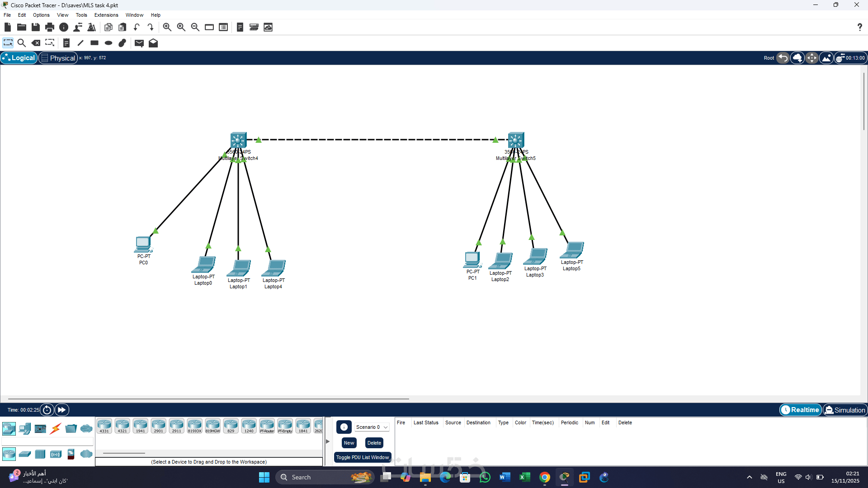Screen dimensions: 868x488
Task: Open the Options menu
Action: coord(41,15)
